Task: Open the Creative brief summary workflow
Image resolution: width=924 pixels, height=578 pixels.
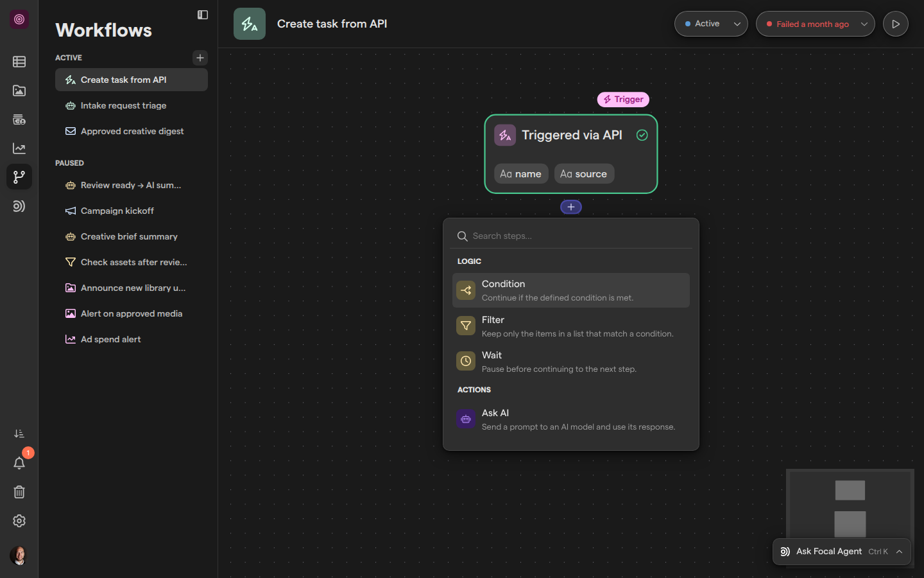Action: click(x=132, y=236)
